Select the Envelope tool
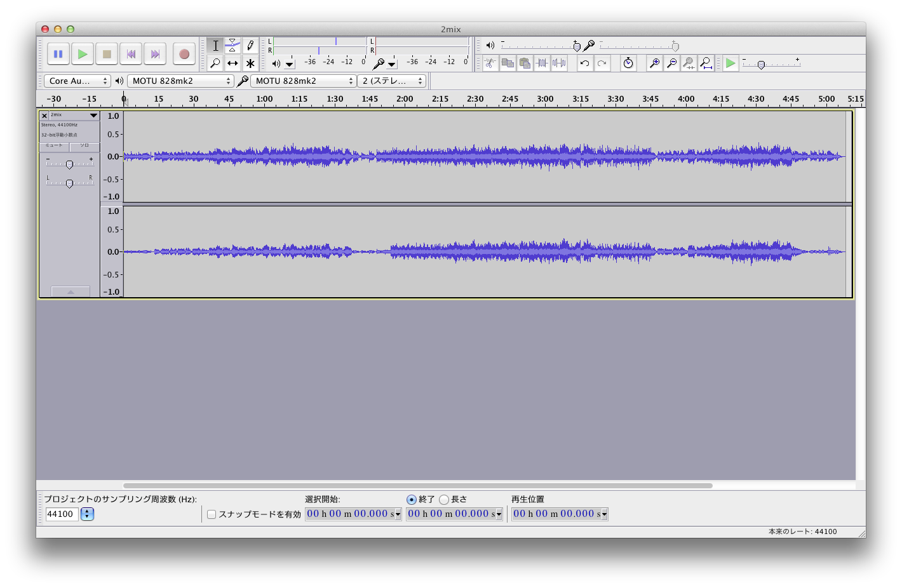 click(232, 45)
